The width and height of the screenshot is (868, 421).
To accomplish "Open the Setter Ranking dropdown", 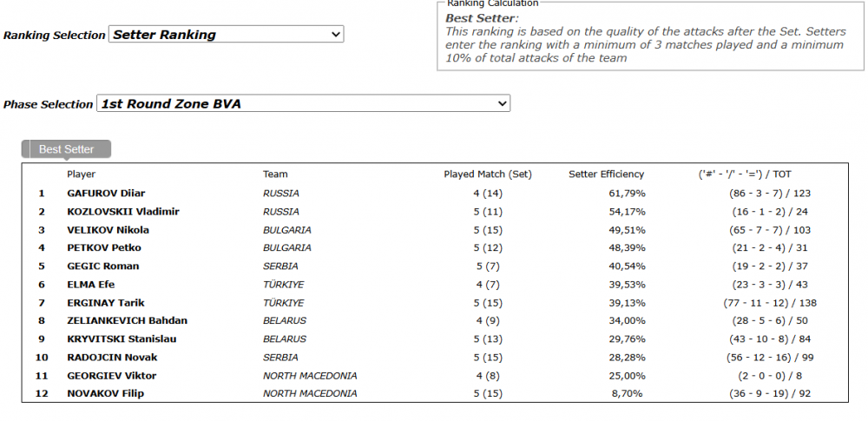I will pos(226,35).
